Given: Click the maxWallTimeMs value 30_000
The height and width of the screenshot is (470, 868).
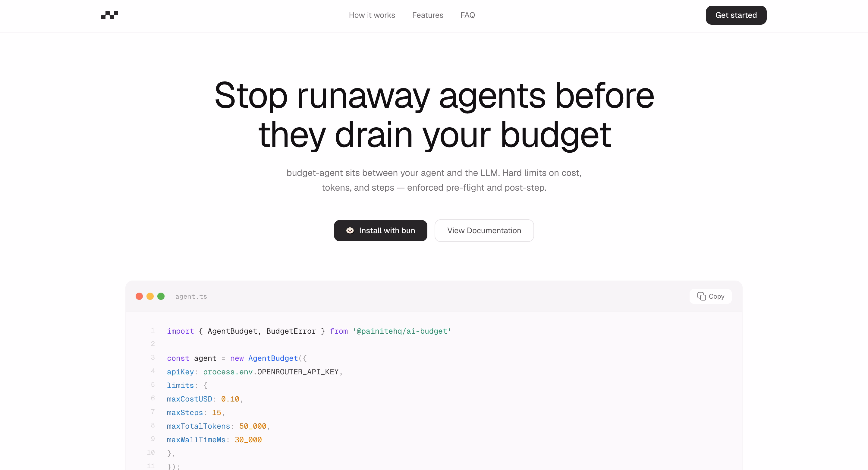Looking at the screenshot, I should 248,440.
